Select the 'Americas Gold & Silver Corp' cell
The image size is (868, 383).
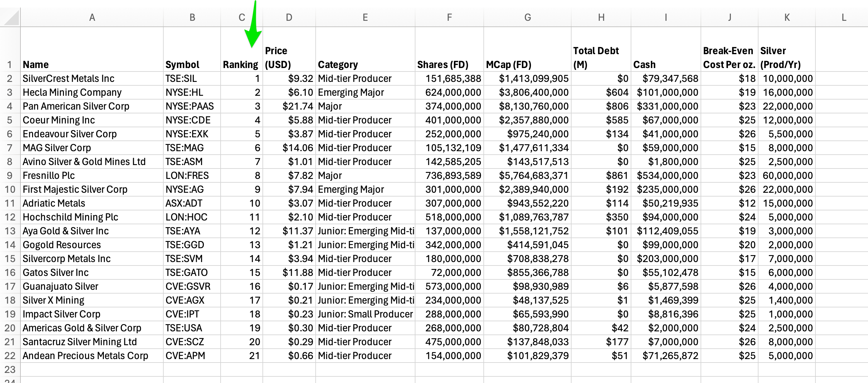coord(92,328)
